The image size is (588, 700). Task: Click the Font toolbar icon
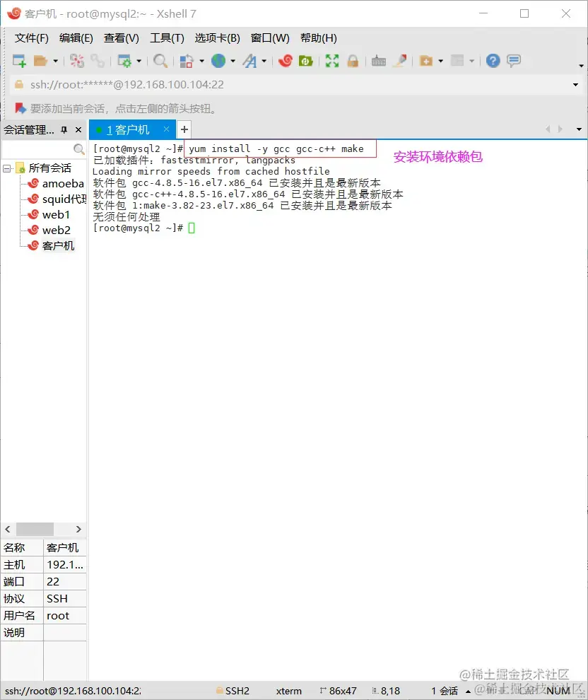(250, 61)
